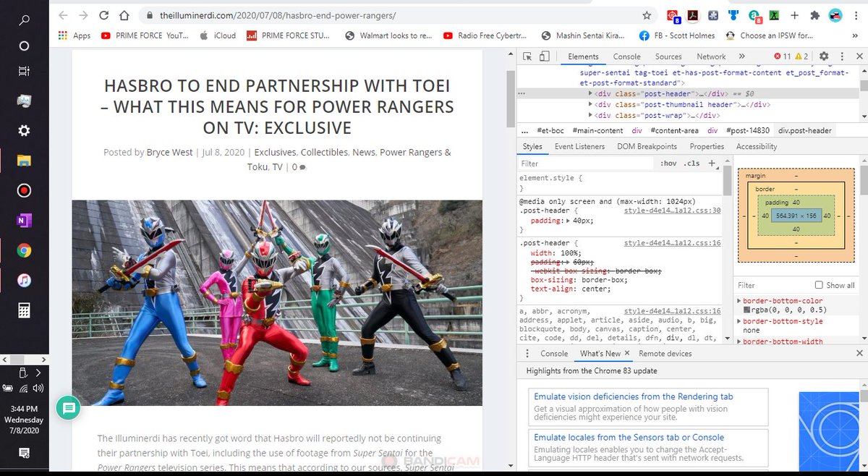Open the Chrome profile avatar
Image resolution: width=868 pixels, height=476 pixels.
pos(835,15)
